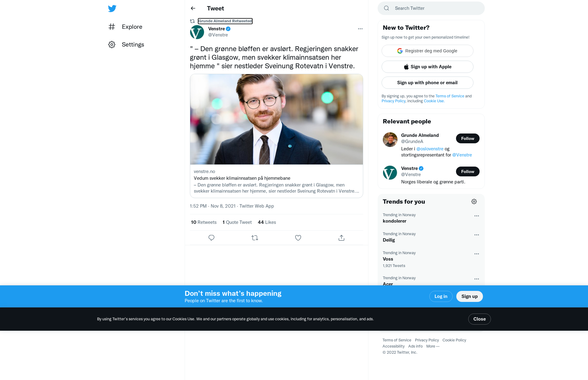Open the Vedum svekker klimainnsatsen article headline

[x=242, y=178]
